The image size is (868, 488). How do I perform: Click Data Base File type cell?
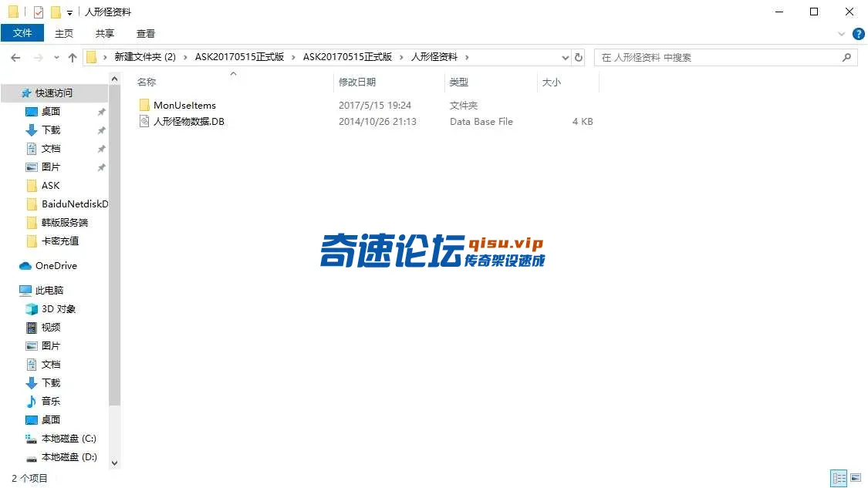(x=481, y=122)
